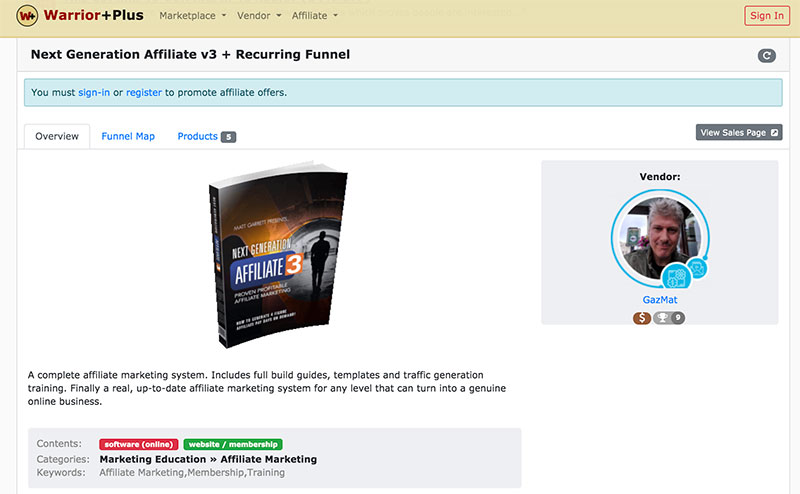The height and width of the screenshot is (494, 800).
Task: Click the Affiliate Marketing category text
Action: point(268,459)
